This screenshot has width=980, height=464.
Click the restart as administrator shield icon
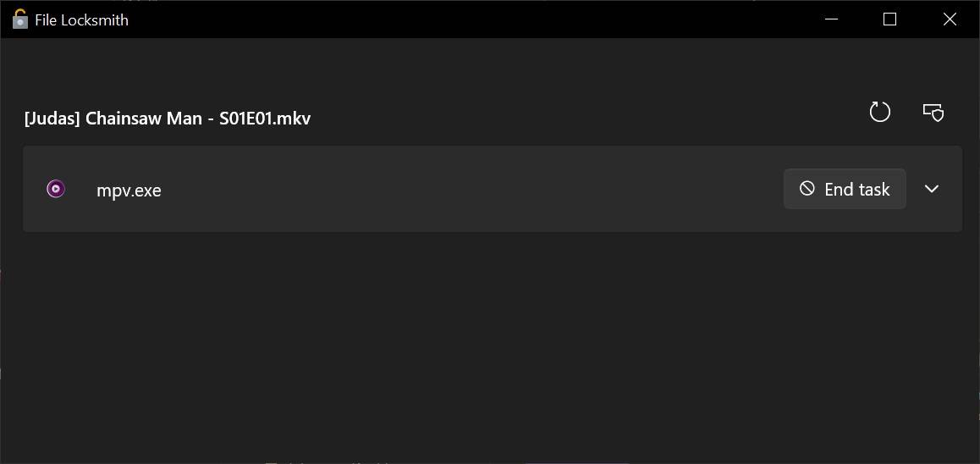[933, 112]
